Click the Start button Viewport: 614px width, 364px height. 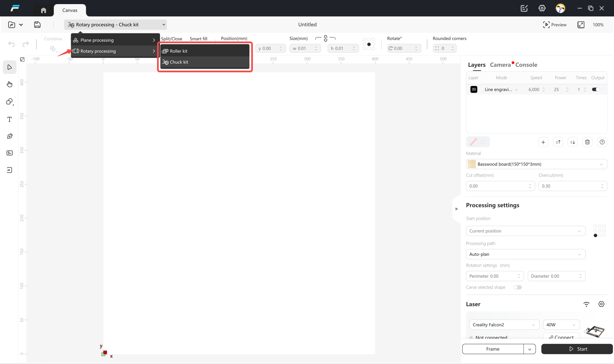(x=577, y=349)
